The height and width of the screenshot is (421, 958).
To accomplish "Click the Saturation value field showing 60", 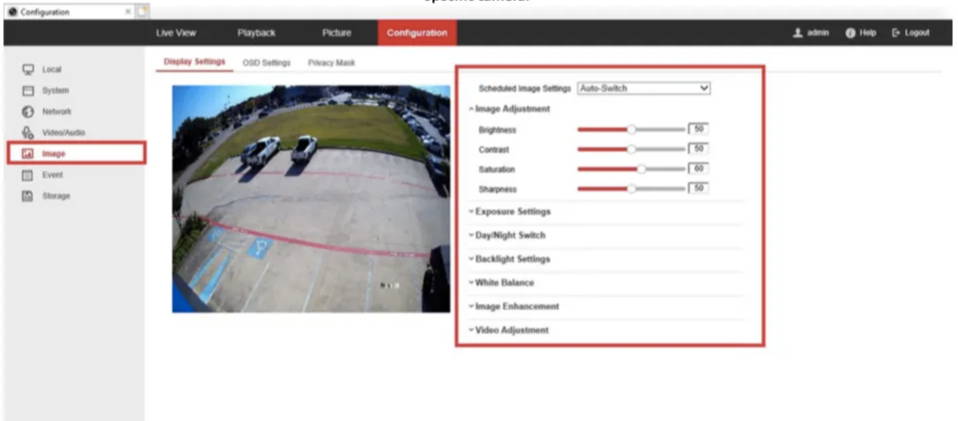I will pos(699,169).
